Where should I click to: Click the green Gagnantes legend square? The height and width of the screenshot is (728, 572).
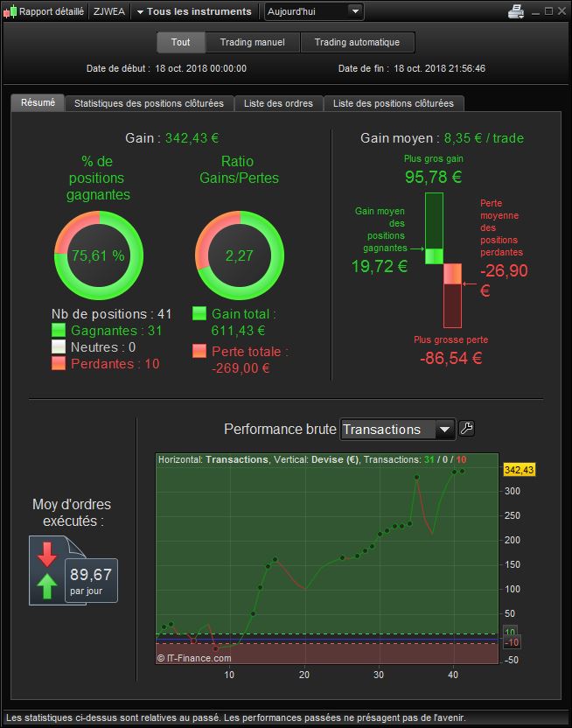point(59,330)
